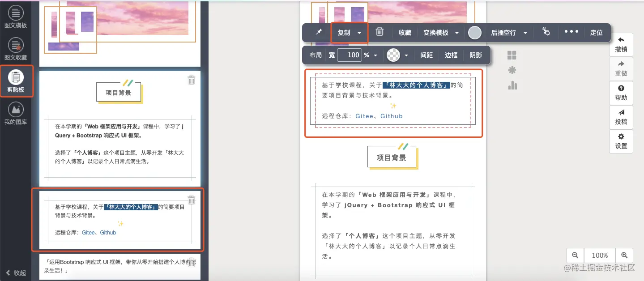This screenshot has height=281, width=644.
Task: Expand the % unit dropdown arrow
Action: (x=375, y=55)
